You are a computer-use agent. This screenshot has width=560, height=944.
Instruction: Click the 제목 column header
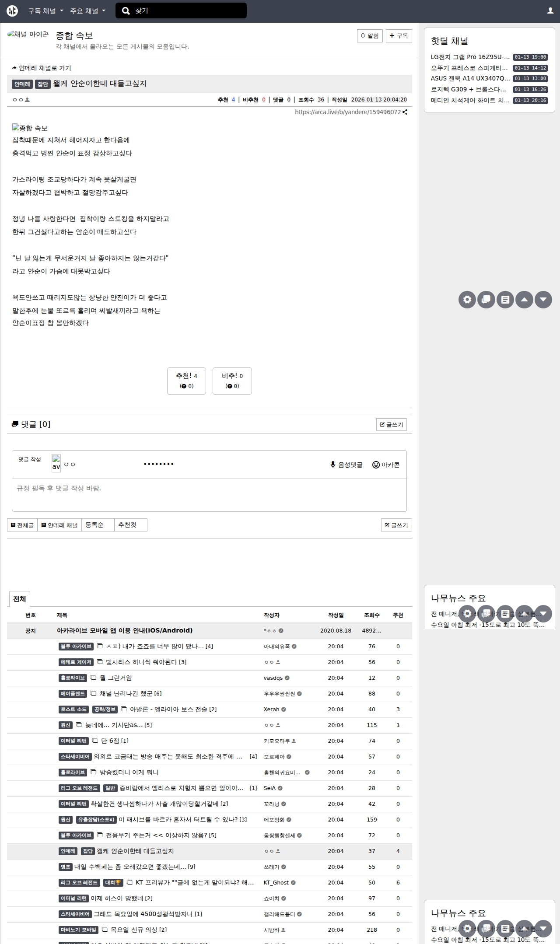coord(62,615)
